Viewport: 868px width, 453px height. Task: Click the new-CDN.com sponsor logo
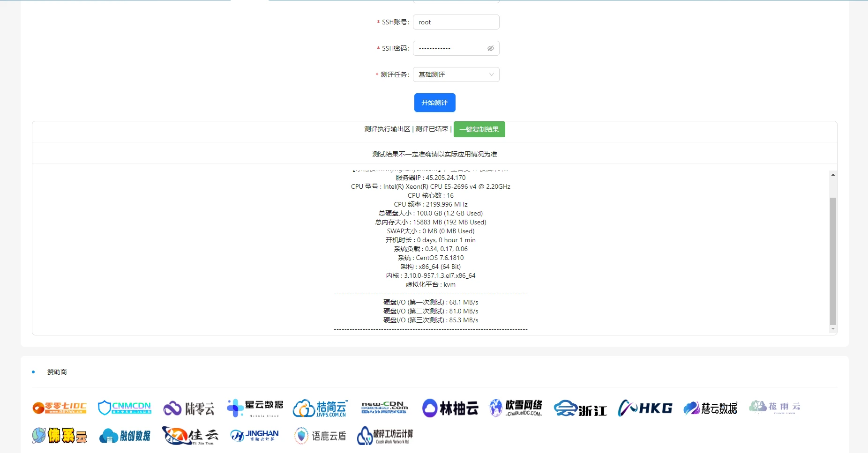click(384, 408)
